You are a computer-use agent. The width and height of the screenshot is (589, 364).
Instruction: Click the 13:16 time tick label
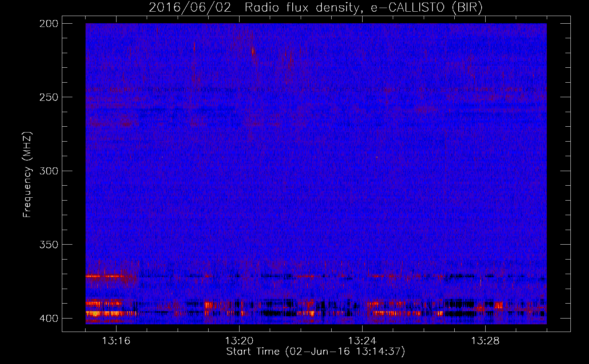pos(116,341)
